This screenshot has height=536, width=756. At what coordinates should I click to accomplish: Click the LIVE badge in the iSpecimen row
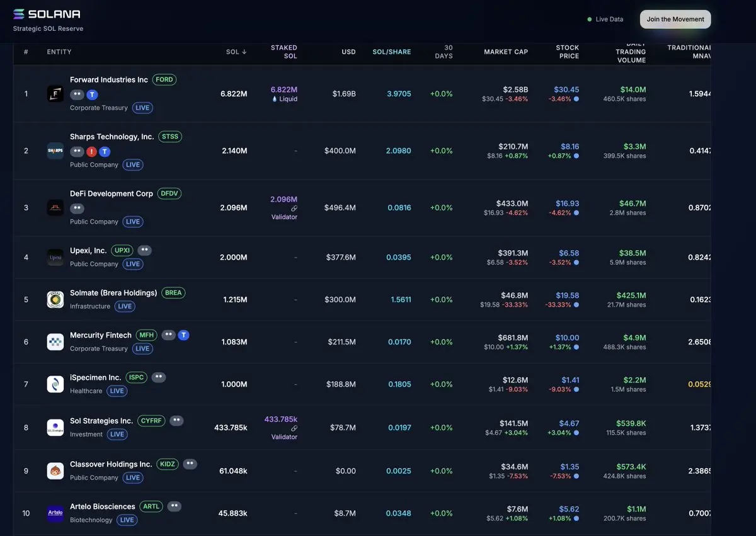point(117,391)
